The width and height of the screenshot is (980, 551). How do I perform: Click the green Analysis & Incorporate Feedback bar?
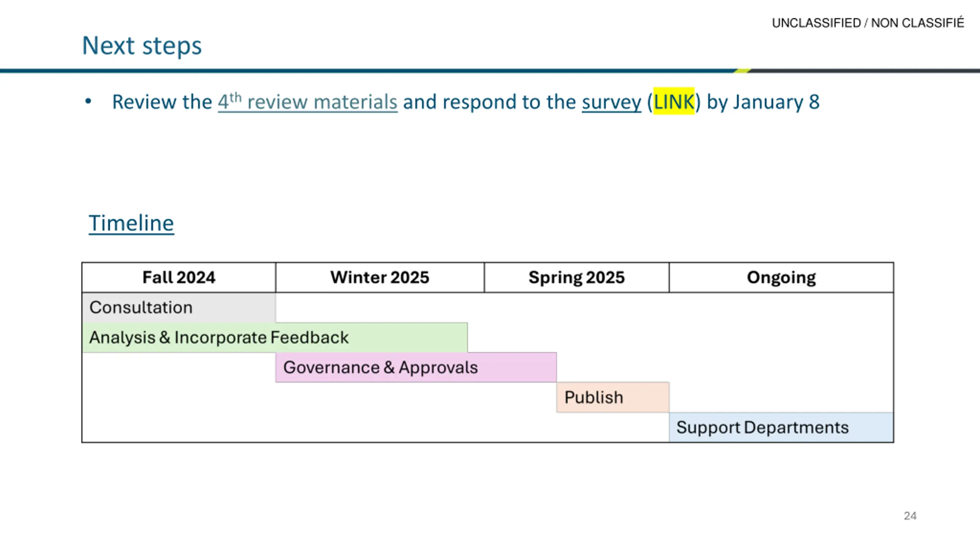click(275, 337)
